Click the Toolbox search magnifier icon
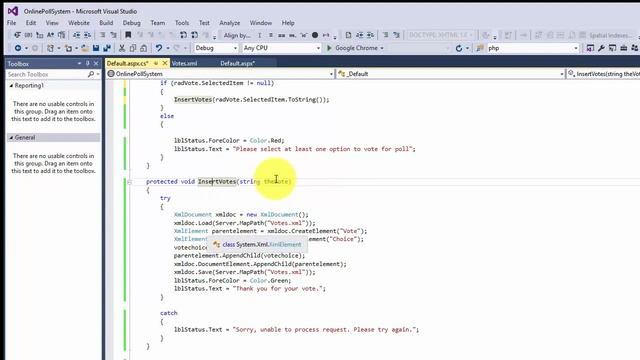The width and height of the screenshot is (640, 360). (x=91, y=74)
